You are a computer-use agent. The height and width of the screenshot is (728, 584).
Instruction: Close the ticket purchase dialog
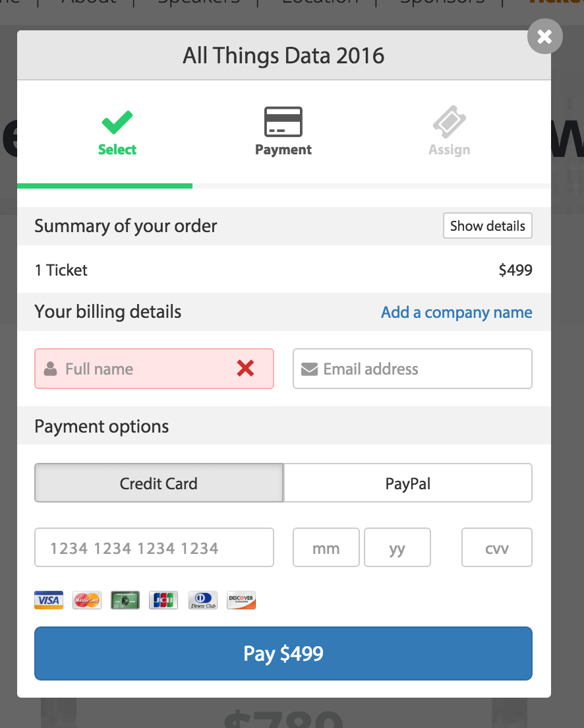click(x=544, y=36)
